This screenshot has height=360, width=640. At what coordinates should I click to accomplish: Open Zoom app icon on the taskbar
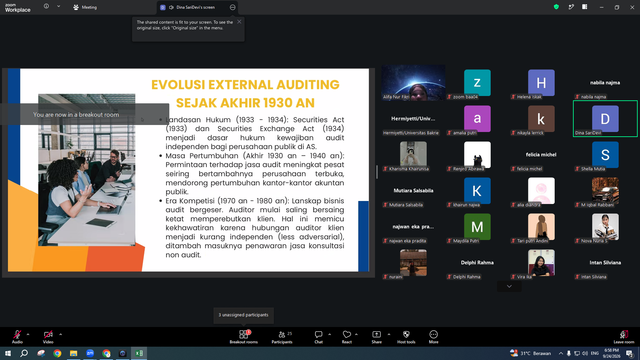tap(90, 353)
